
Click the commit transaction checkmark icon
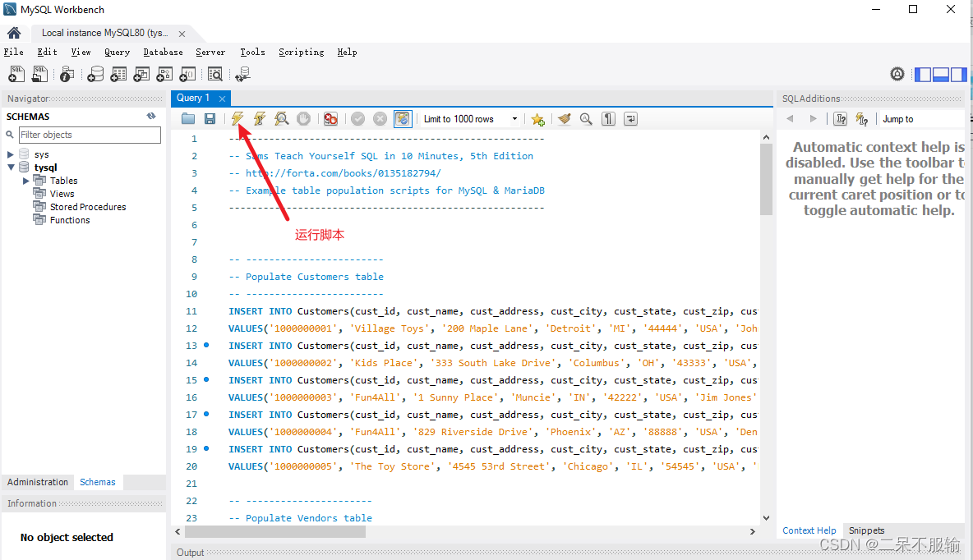point(357,118)
